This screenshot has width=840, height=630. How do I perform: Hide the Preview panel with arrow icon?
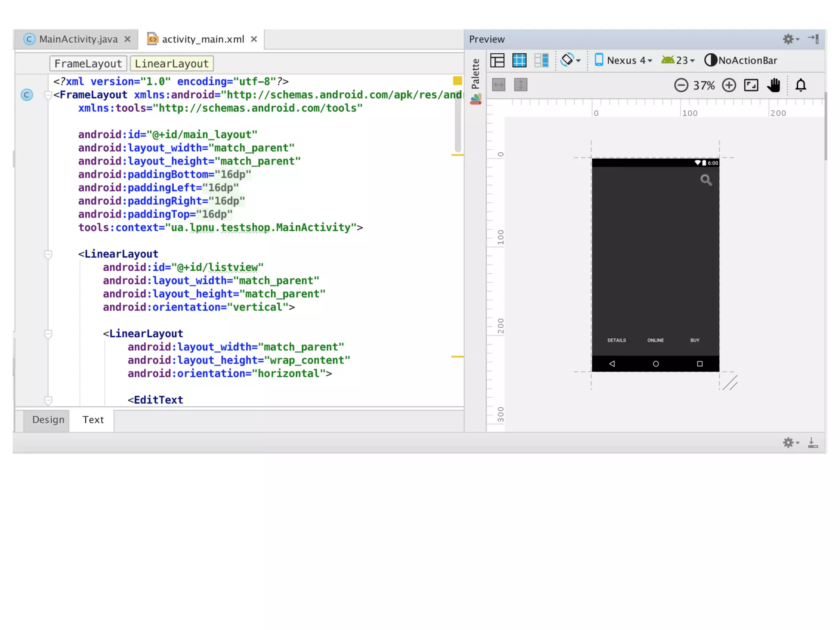(813, 39)
